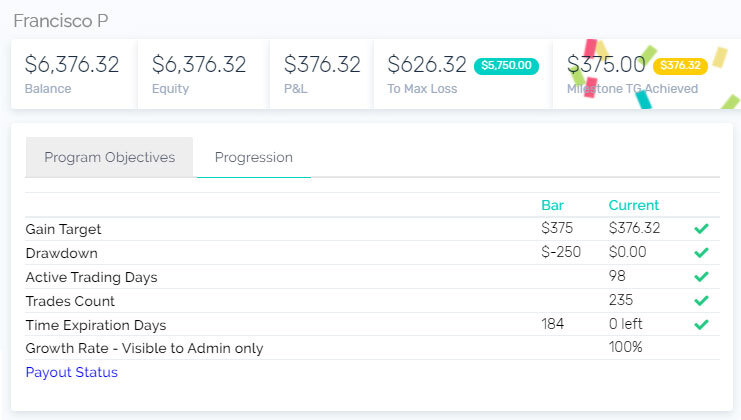This screenshot has height=420, width=741.
Task: Click the Equity card
Action: tap(199, 74)
